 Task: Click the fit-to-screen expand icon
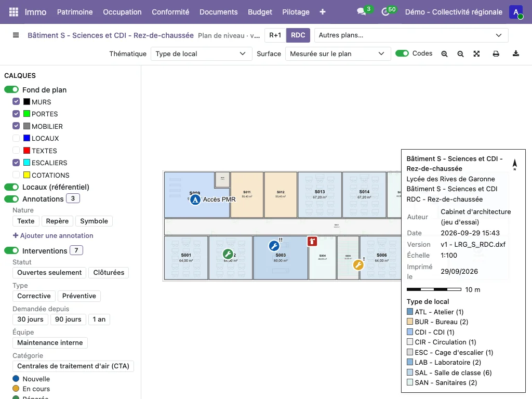click(477, 54)
